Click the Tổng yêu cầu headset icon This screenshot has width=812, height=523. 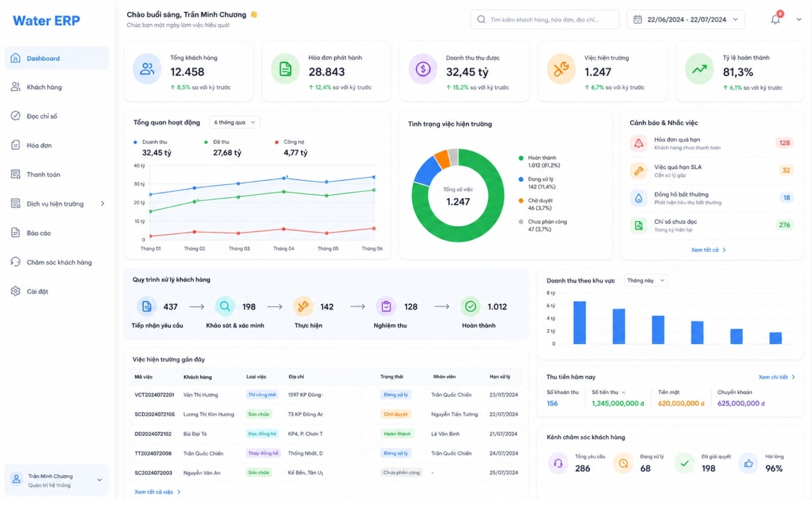point(558,463)
